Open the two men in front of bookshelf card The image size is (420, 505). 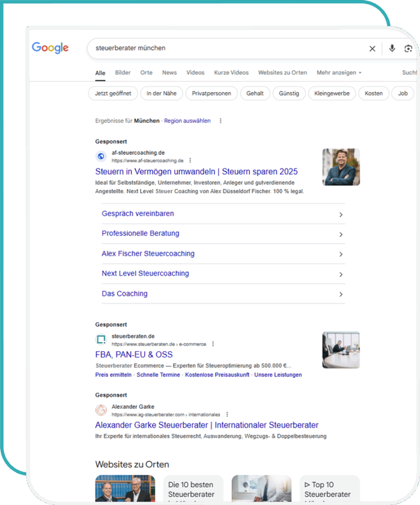125,489
